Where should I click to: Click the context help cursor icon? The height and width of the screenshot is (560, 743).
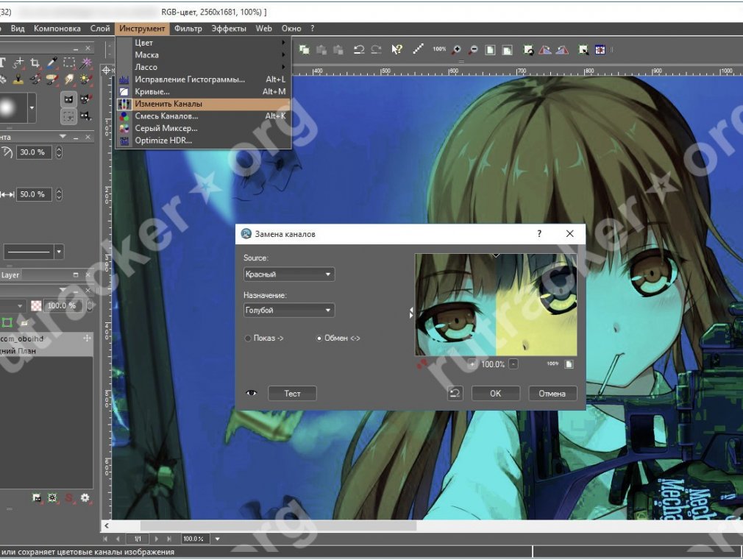point(397,49)
